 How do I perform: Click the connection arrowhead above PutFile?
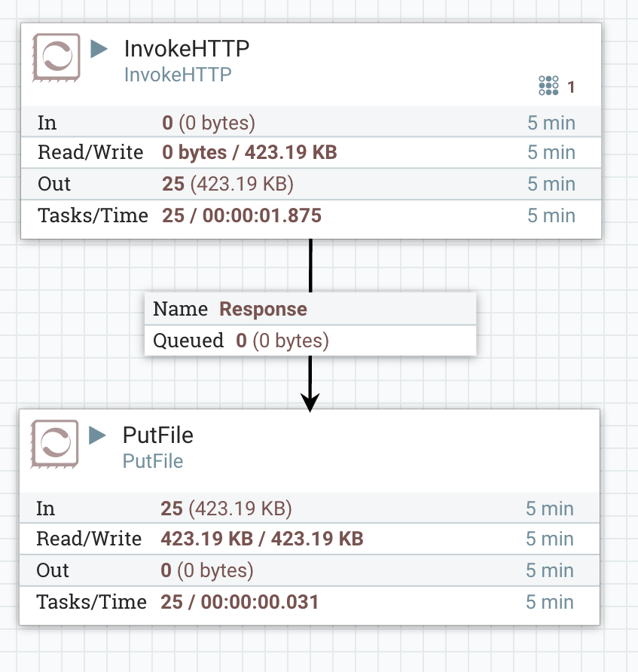310,402
